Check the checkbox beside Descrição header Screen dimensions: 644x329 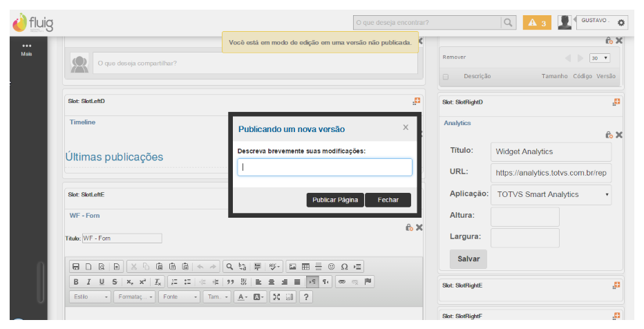[x=446, y=77]
